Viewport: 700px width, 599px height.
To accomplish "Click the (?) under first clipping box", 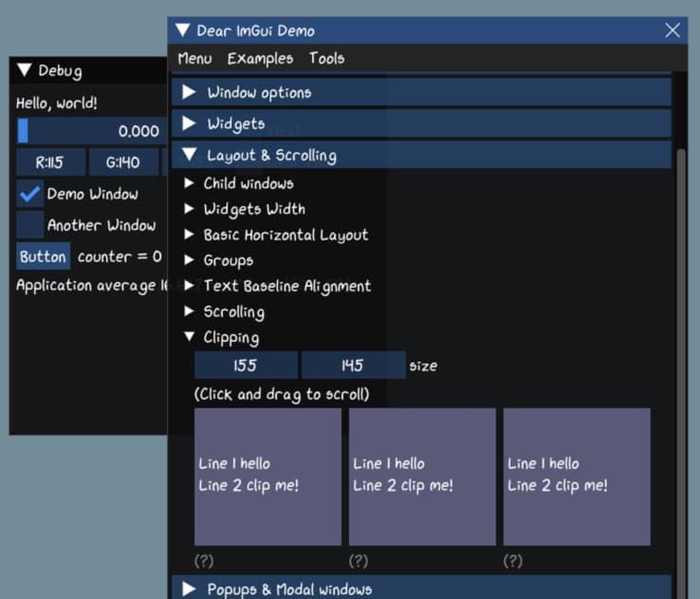I will 204,561.
